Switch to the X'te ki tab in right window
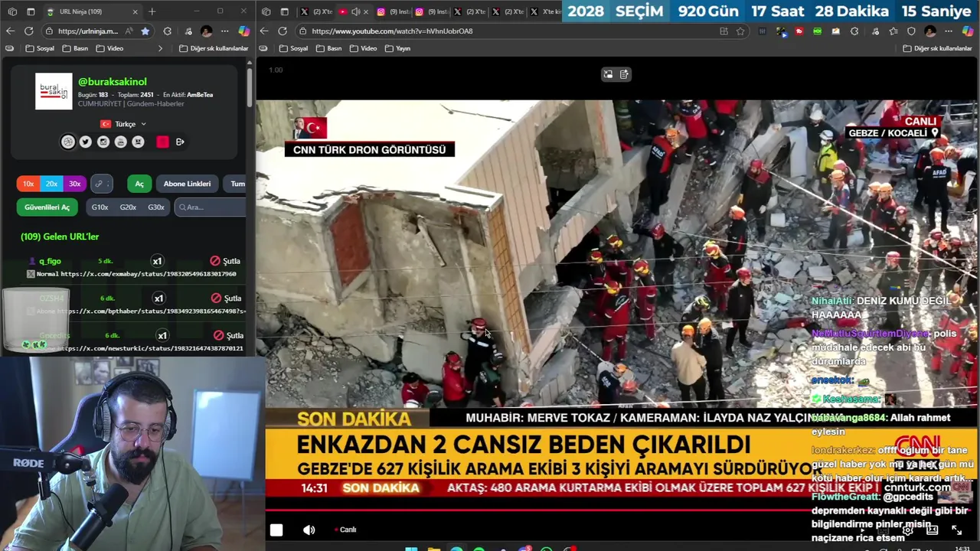Screen dimensions: 980x551 coord(545,11)
